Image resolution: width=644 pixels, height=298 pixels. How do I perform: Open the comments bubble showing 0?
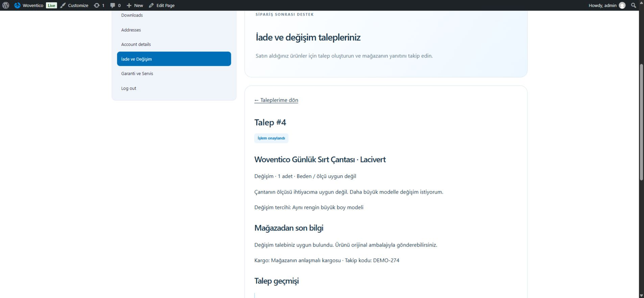tap(115, 6)
